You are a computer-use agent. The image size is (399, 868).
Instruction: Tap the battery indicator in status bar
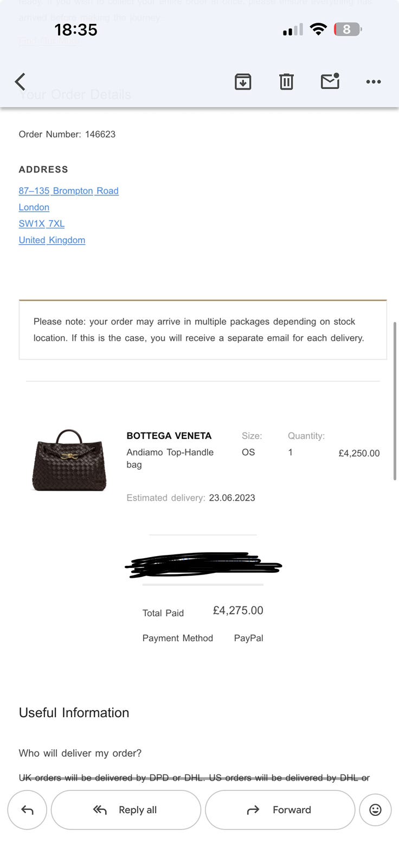click(x=347, y=29)
